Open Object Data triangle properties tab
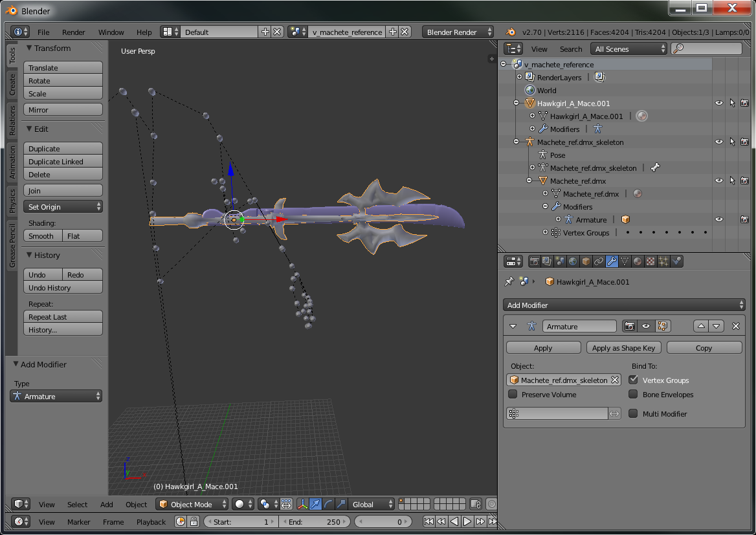Viewport: 756px width, 535px height. pos(625,261)
